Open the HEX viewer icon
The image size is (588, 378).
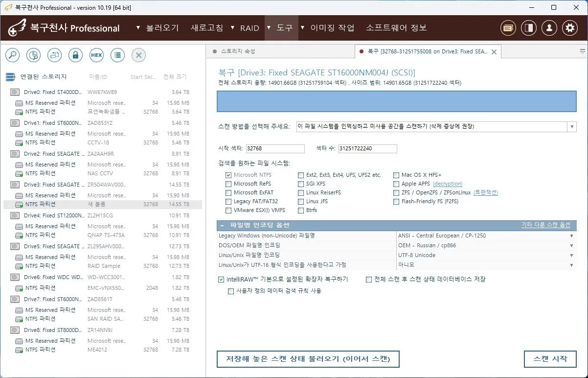pos(96,55)
